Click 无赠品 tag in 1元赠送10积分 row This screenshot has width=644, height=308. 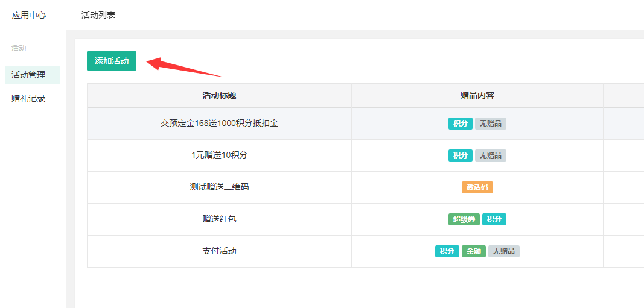[491, 156]
